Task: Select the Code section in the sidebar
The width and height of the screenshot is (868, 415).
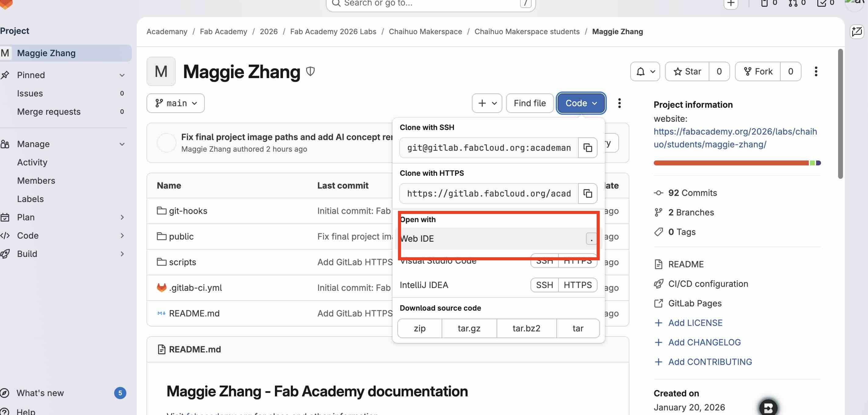Action: click(x=28, y=235)
